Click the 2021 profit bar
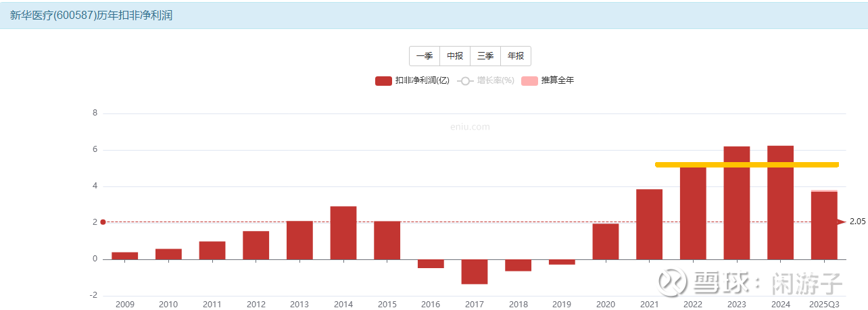This screenshot has height=310, width=868. tap(650, 224)
